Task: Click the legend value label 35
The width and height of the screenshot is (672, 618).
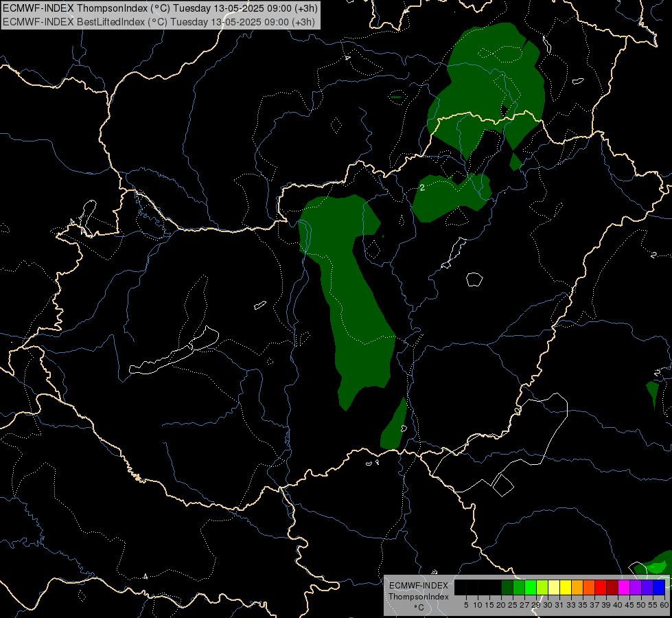Action: click(x=583, y=605)
